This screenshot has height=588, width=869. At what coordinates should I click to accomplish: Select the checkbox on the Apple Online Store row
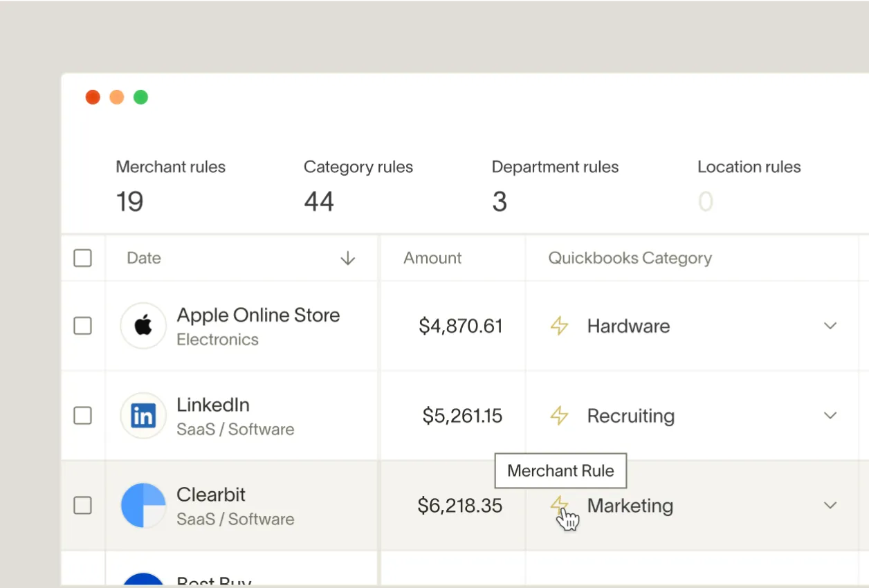coord(82,325)
